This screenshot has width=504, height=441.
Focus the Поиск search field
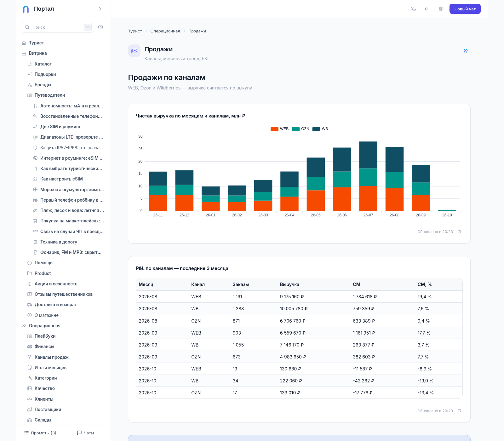(57, 27)
